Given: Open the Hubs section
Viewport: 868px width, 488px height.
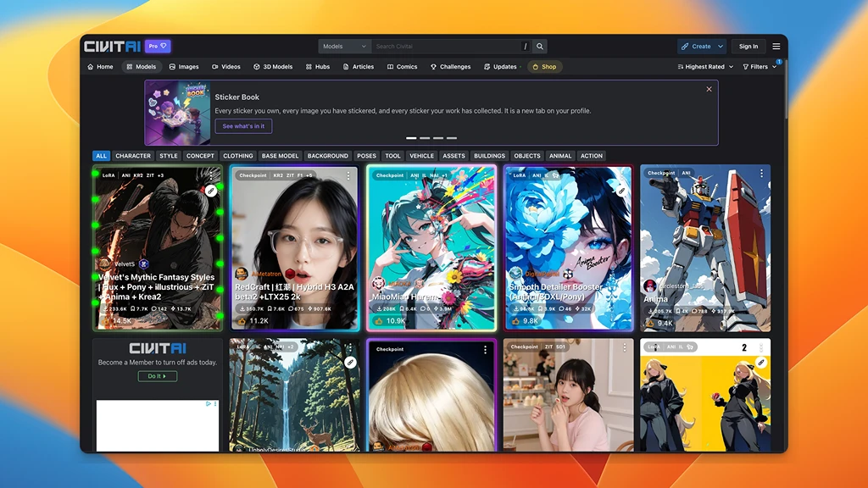Looking at the screenshot, I should point(318,66).
